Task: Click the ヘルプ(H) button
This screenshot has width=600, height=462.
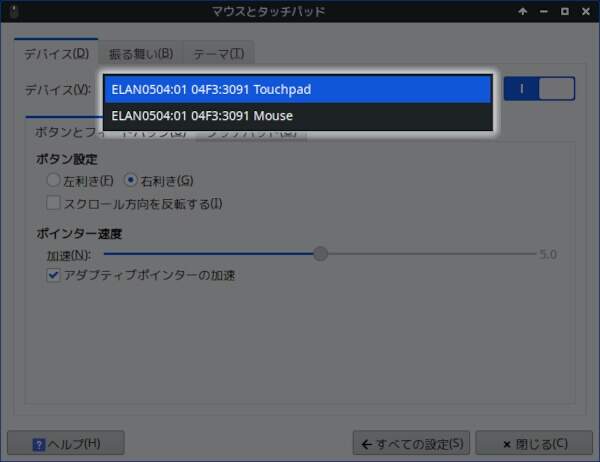Action: (x=66, y=443)
